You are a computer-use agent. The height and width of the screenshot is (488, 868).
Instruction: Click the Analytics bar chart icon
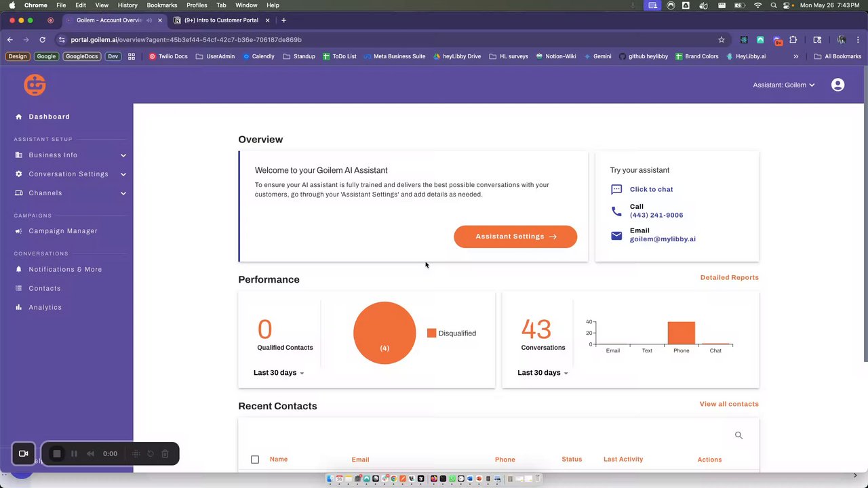point(18,307)
